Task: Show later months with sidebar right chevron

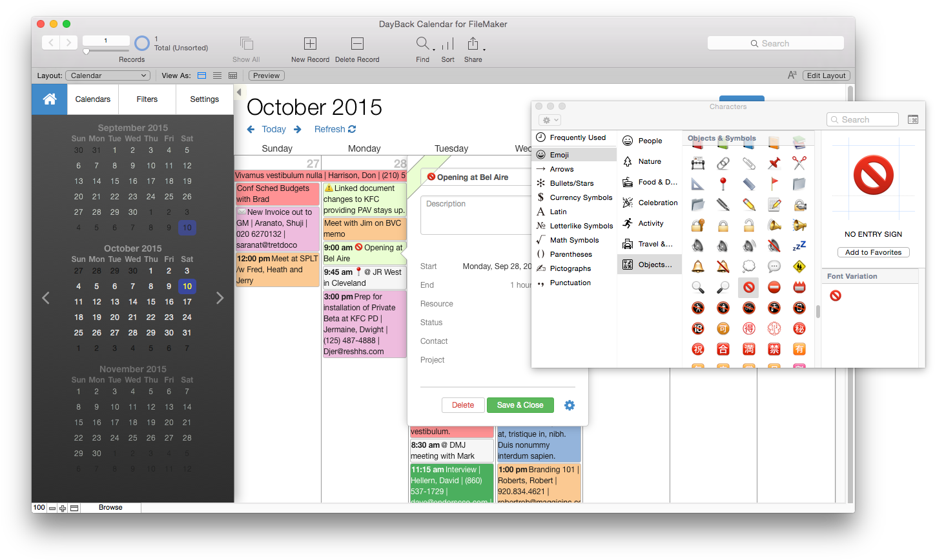Action: pos(220,297)
